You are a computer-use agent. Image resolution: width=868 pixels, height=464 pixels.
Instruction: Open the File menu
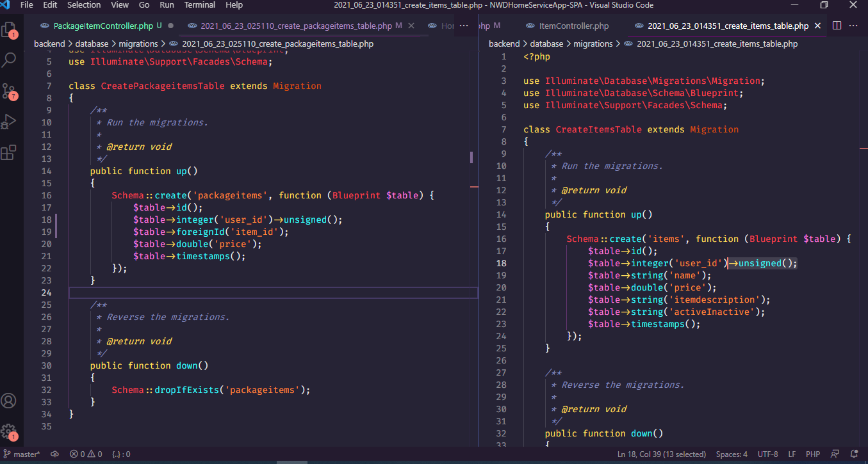pyautogui.click(x=28, y=5)
